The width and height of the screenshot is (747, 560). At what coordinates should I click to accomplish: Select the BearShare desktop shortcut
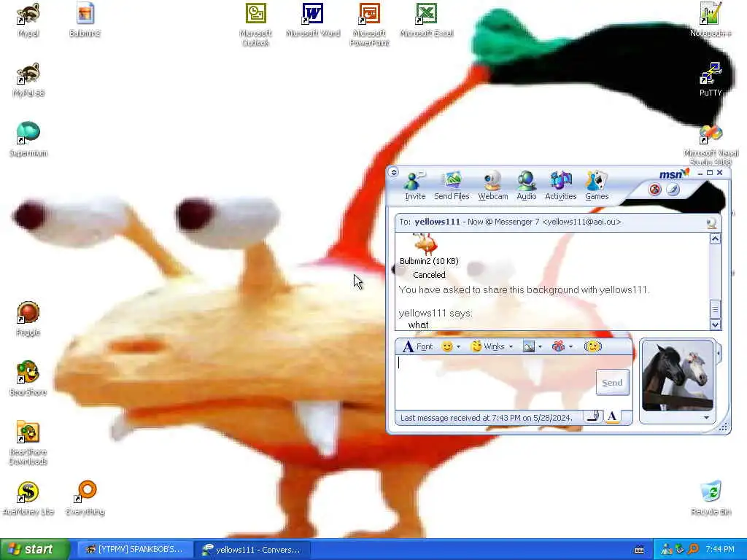coord(28,378)
